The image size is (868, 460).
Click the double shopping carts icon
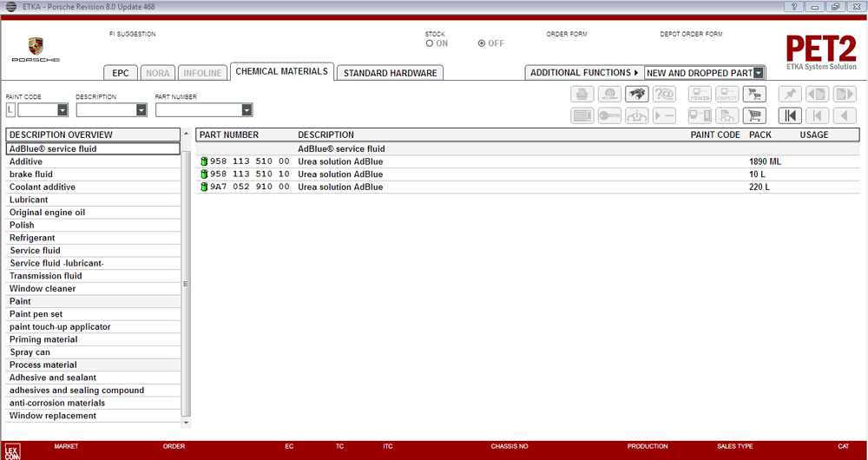point(754,94)
